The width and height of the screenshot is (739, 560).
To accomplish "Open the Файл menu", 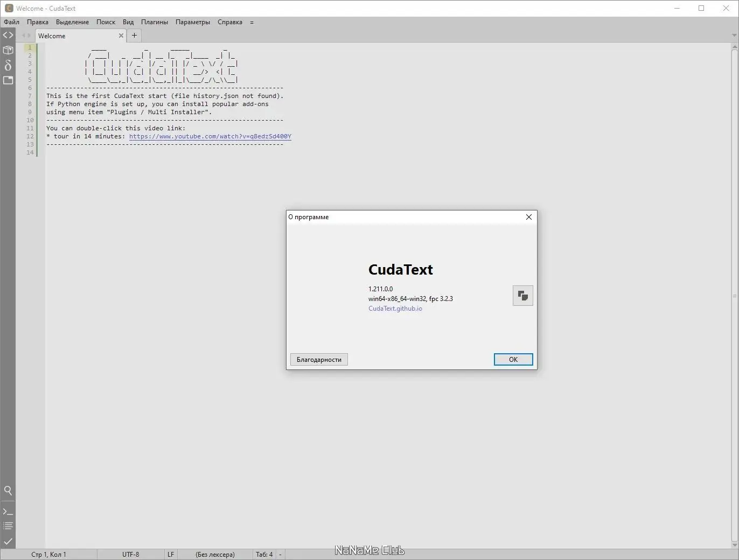I will 11,22.
